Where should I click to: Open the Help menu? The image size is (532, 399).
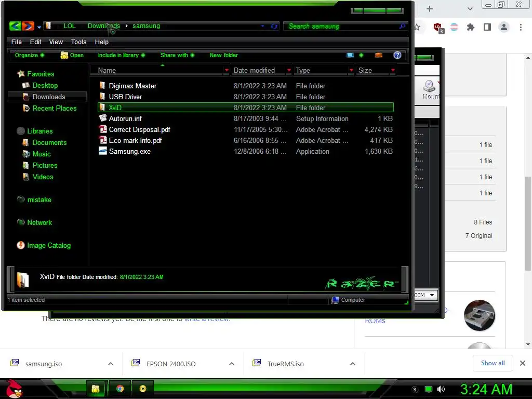pyautogui.click(x=101, y=42)
